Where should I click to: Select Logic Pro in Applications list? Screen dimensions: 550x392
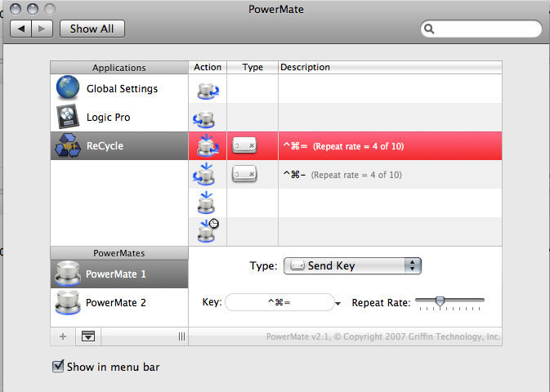[x=119, y=117]
